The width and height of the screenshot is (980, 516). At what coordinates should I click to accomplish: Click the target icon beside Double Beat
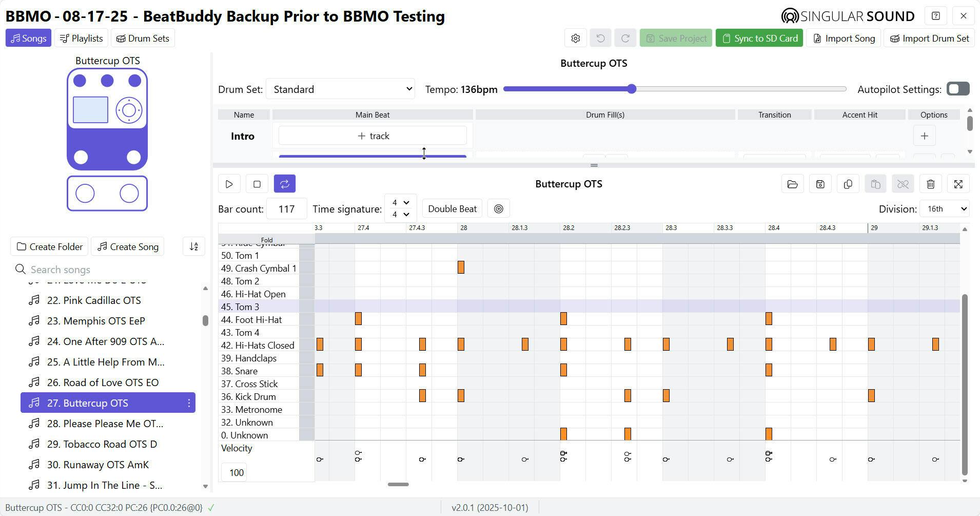tap(498, 209)
